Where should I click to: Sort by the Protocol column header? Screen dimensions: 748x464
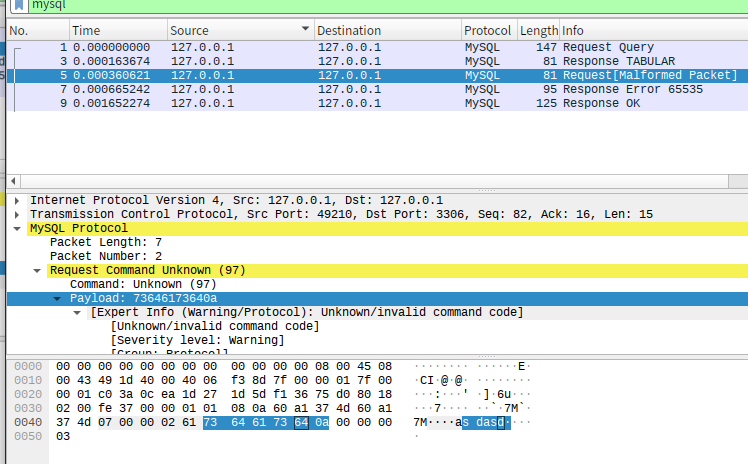click(487, 31)
